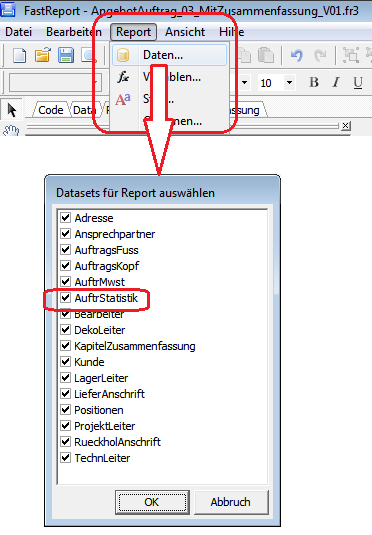Toggle the AuftragsKopf checkbox
Image resolution: width=372 pixels, height=535 pixels.
[x=65, y=265]
